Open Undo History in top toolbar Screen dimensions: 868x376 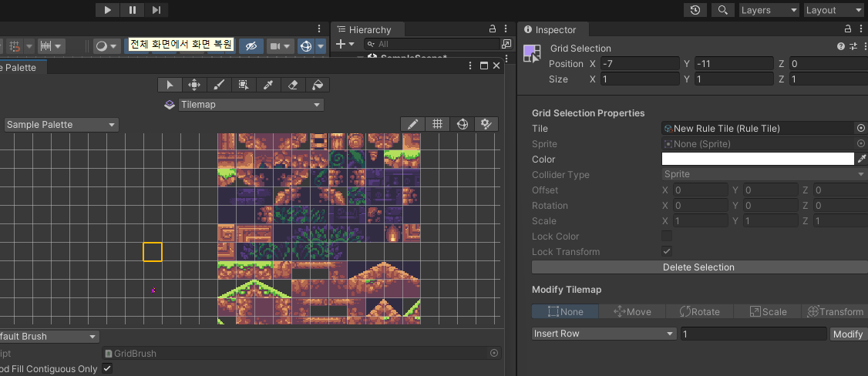click(696, 10)
